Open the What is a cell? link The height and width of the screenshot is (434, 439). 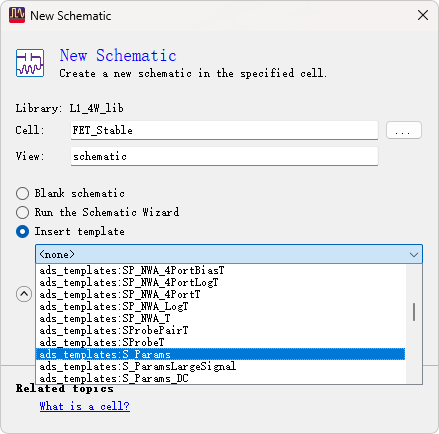(x=84, y=406)
